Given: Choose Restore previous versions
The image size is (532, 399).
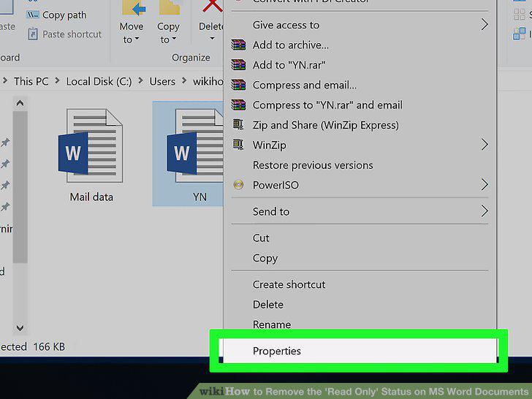Looking at the screenshot, I should pyautogui.click(x=313, y=165).
